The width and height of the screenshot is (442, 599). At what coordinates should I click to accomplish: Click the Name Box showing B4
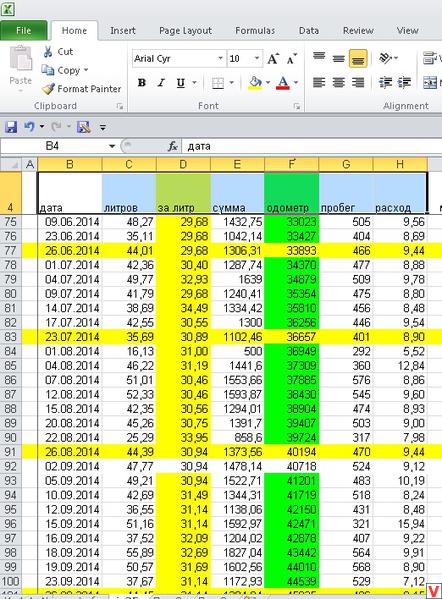pyautogui.click(x=53, y=146)
